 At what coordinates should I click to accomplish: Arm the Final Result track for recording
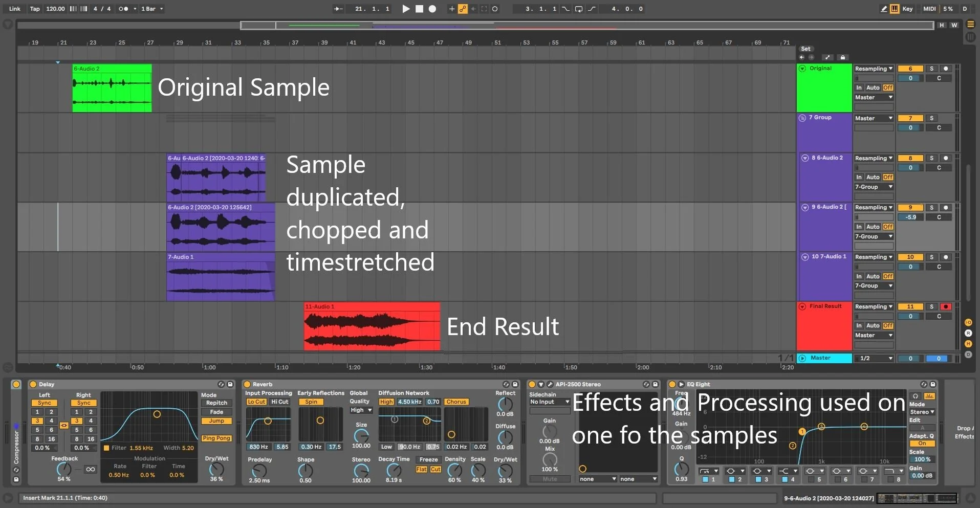coord(946,306)
